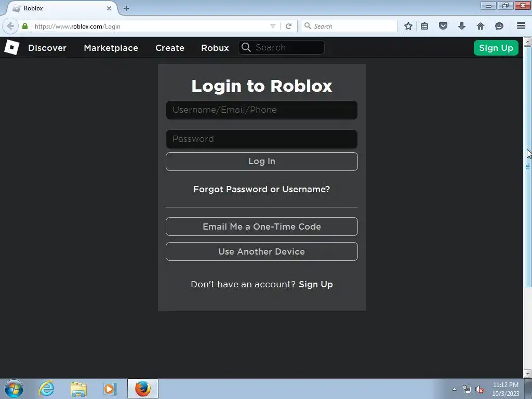Click the muted volume tray icon
Viewport: 532px width, 399px height.
pyautogui.click(x=480, y=390)
